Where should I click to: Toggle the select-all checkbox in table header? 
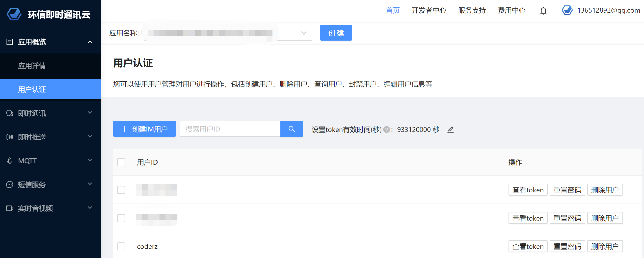point(121,162)
